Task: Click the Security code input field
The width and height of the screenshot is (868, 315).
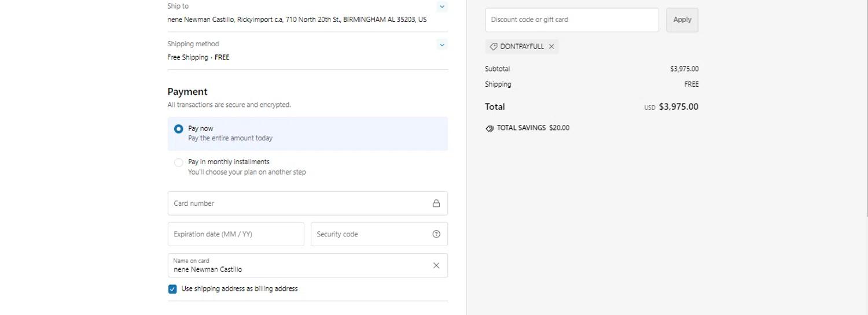Action: 370,234
